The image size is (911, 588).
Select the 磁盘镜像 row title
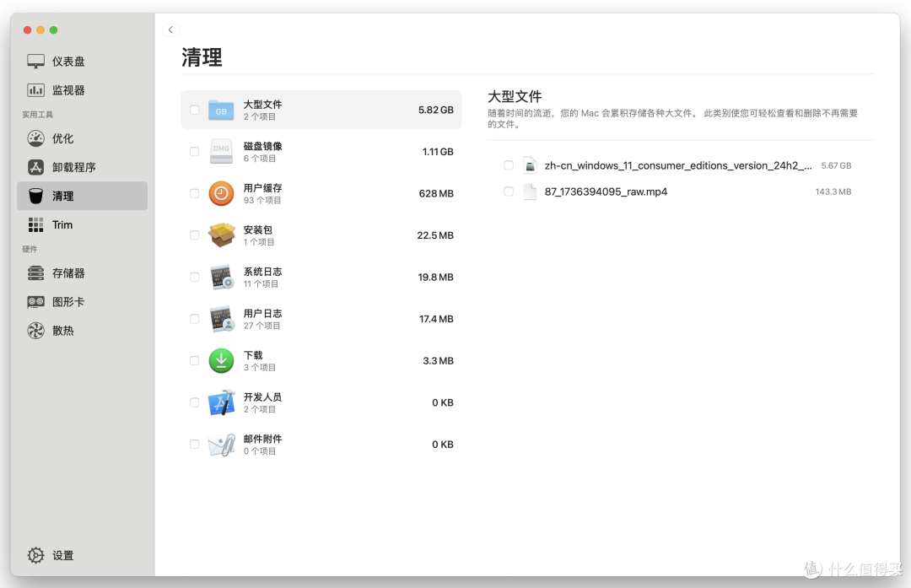pyautogui.click(x=262, y=147)
